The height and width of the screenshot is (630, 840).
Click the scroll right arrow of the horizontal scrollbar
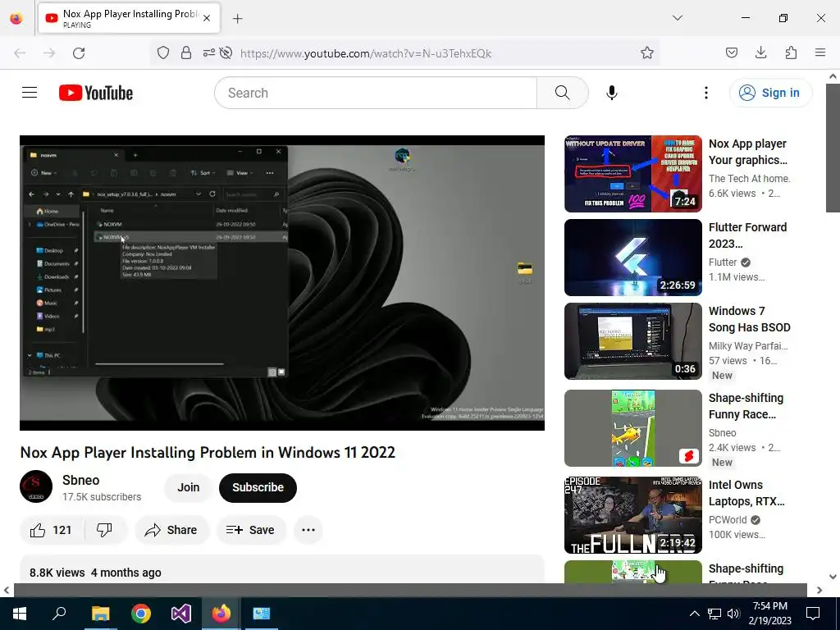[x=819, y=590]
